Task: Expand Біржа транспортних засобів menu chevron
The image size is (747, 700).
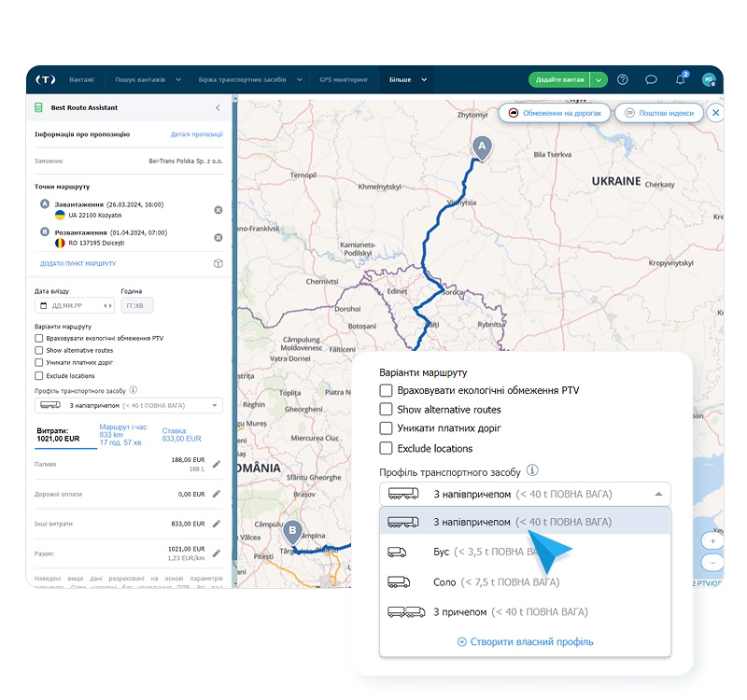Action: point(299,79)
